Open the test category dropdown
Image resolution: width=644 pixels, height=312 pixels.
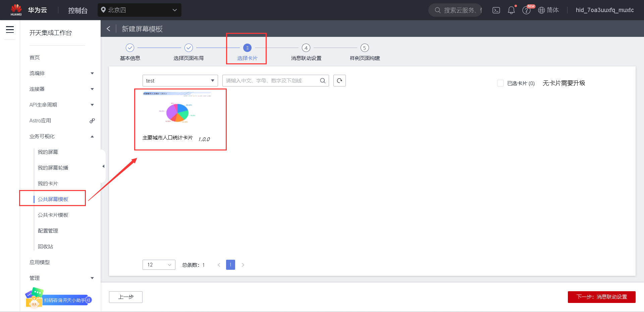pos(180,80)
